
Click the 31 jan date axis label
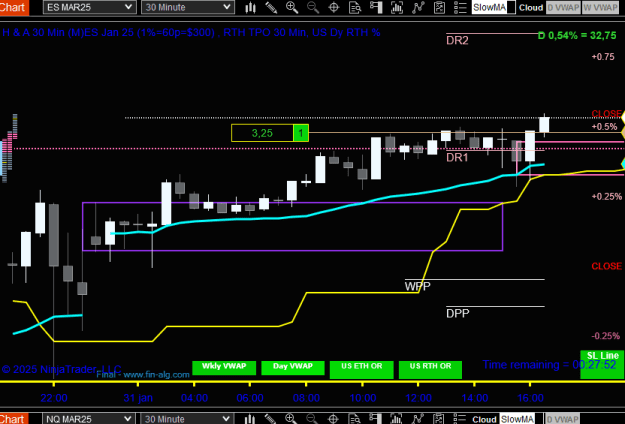(138, 398)
